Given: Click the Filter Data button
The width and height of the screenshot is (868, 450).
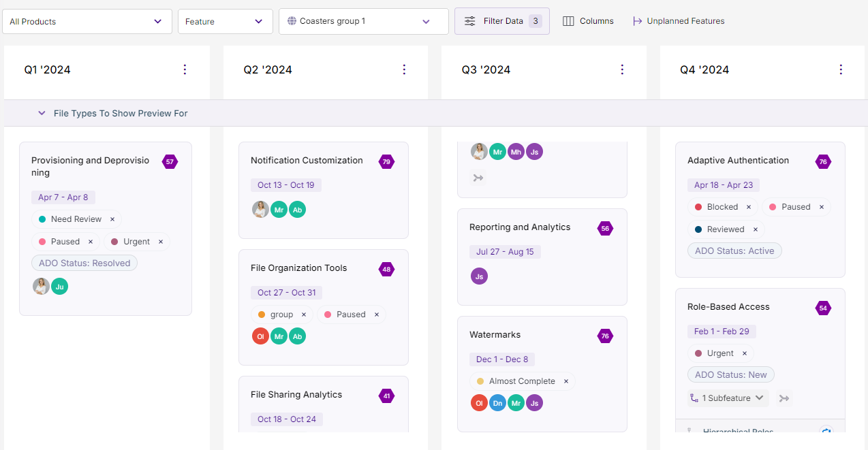Looking at the screenshot, I should click(x=501, y=21).
